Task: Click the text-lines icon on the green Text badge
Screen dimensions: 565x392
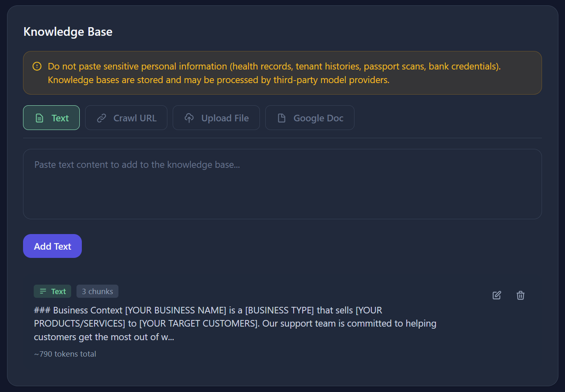Action: (42, 291)
